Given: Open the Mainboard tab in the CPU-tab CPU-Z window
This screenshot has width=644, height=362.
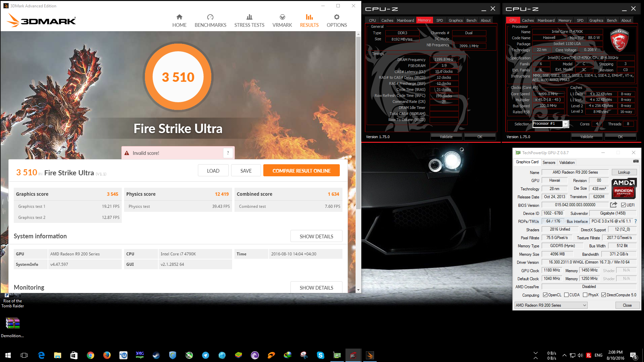Looking at the screenshot, I should click(x=546, y=20).
